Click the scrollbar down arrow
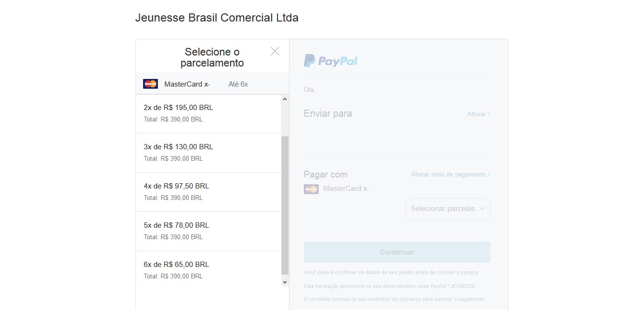Image resolution: width=644 pixels, height=310 pixels. point(285,282)
